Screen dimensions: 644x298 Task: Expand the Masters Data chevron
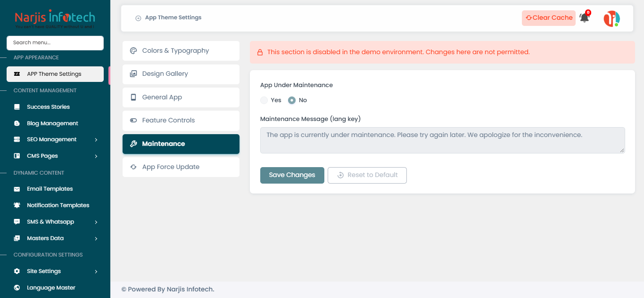pos(96,239)
